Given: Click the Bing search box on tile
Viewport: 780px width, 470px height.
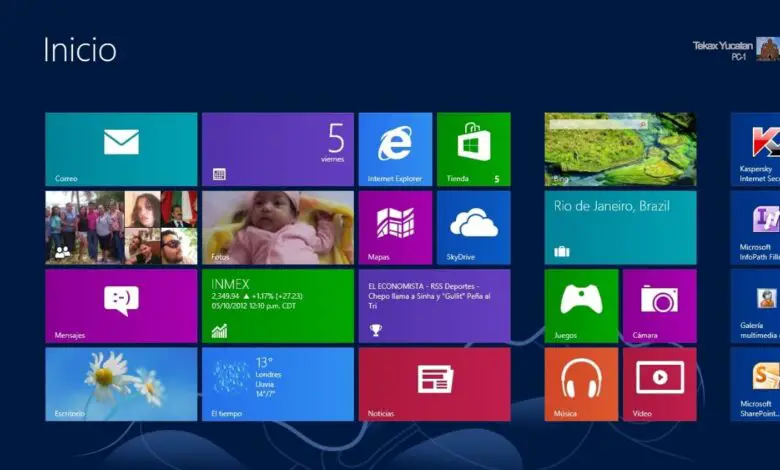Looking at the screenshot, I should (598, 124).
